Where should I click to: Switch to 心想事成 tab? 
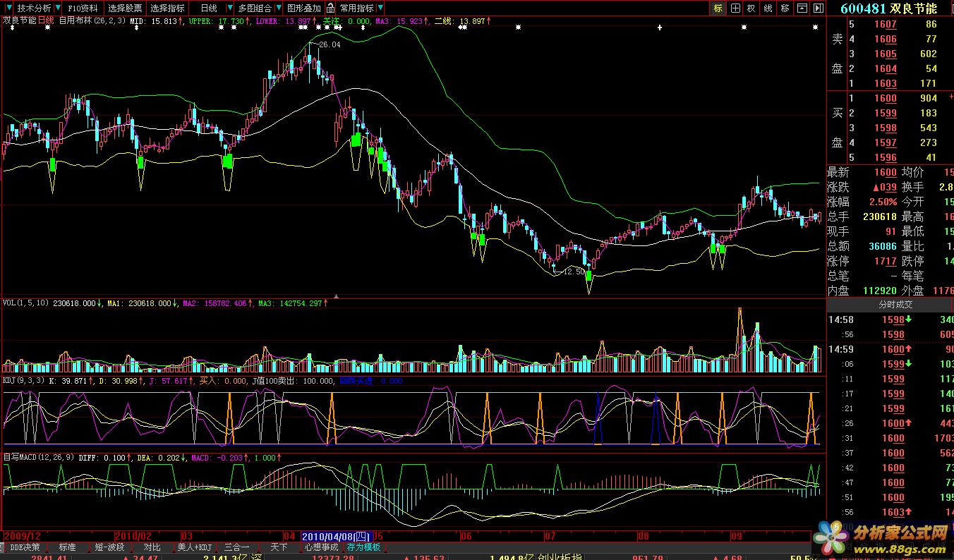(322, 547)
